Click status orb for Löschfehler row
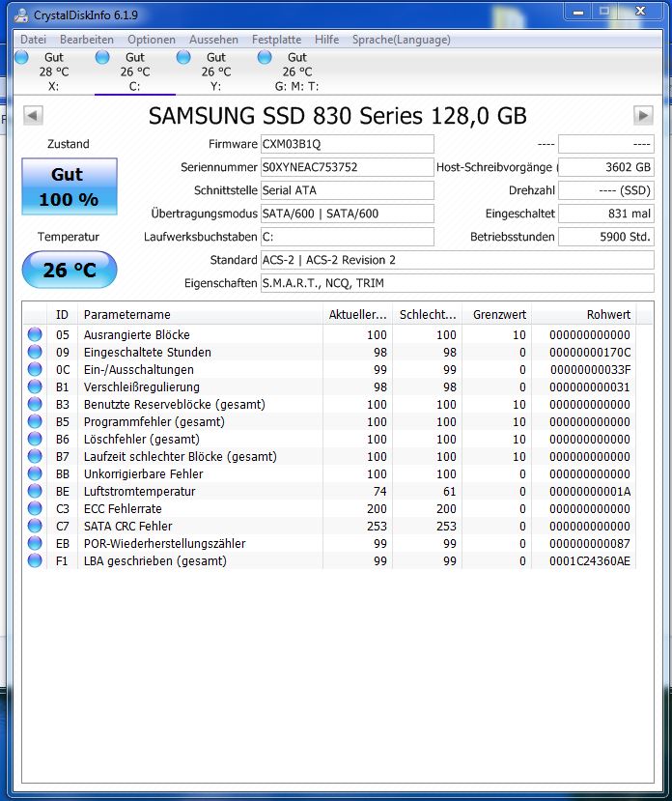This screenshot has height=801, width=672. (35, 439)
